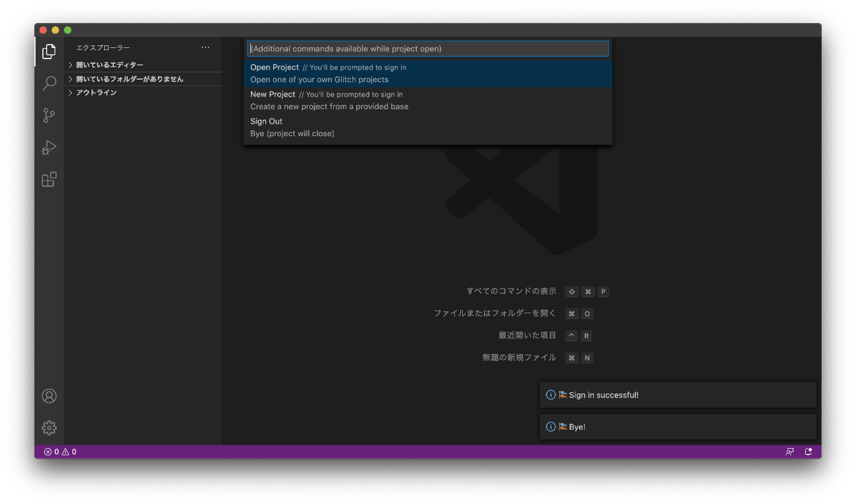This screenshot has width=856, height=504.
Task: Open Explorer panel more actions ellipsis
Action: pyautogui.click(x=205, y=47)
